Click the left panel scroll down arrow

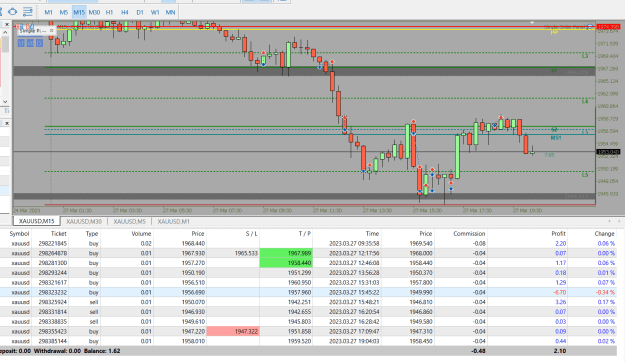5,102
